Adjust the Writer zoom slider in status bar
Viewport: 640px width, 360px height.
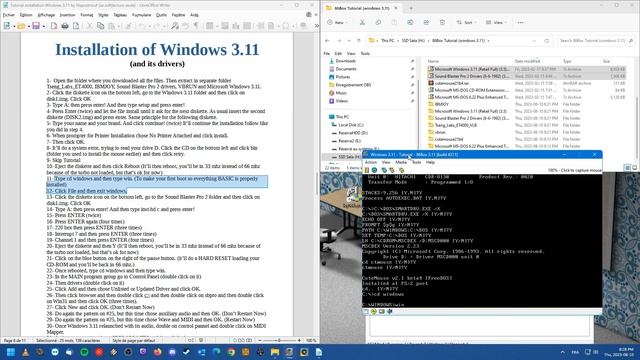(x=279, y=340)
